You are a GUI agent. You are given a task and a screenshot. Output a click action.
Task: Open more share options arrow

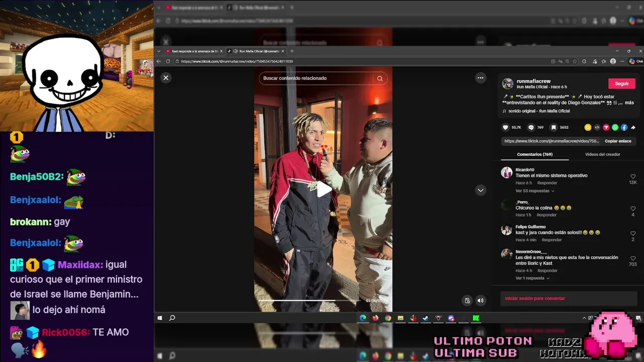pyautogui.click(x=633, y=128)
